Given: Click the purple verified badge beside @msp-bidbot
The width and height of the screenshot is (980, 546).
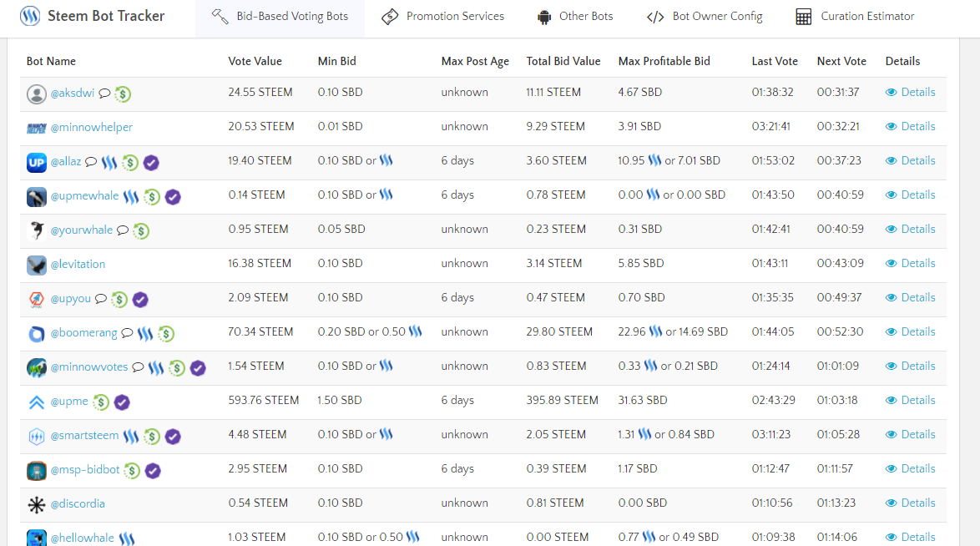Looking at the screenshot, I should [x=153, y=470].
